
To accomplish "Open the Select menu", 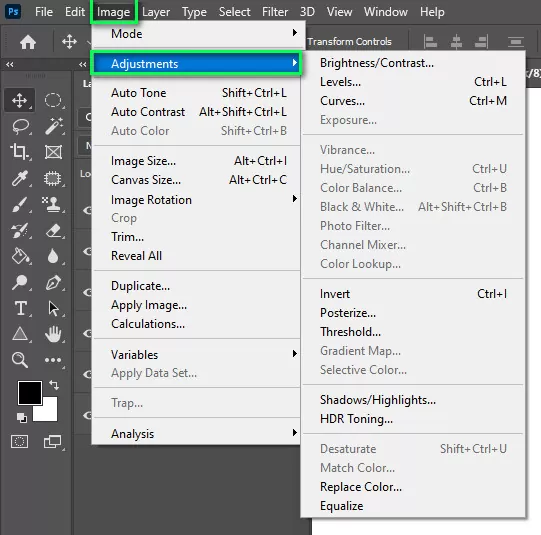I will coord(235,12).
